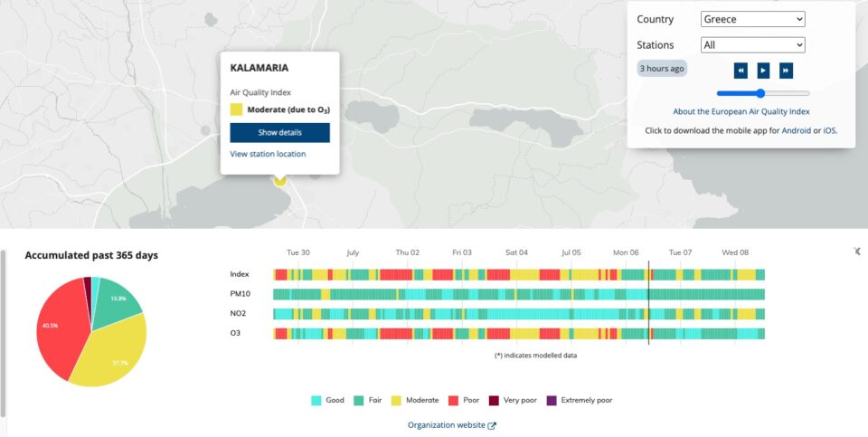Open the Android app download link

[x=796, y=130]
